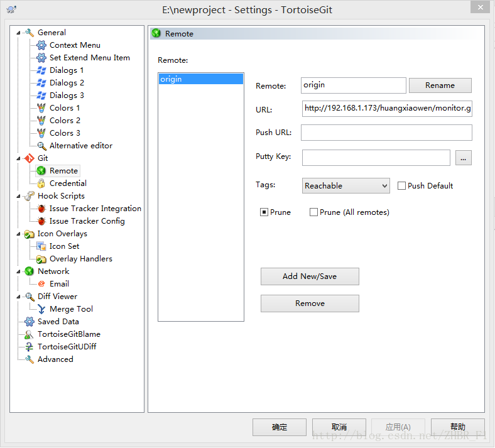495x448 pixels.
Task: Click the Rename button
Action: click(x=440, y=85)
